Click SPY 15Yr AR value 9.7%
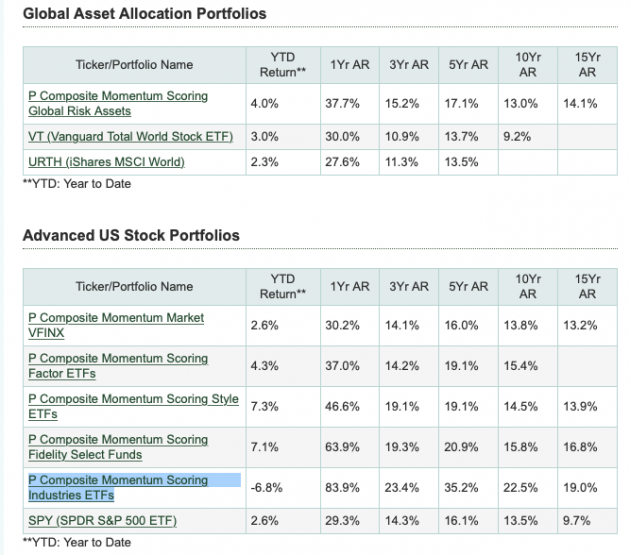This screenshot has width=630, height=555. click(577, 521)
